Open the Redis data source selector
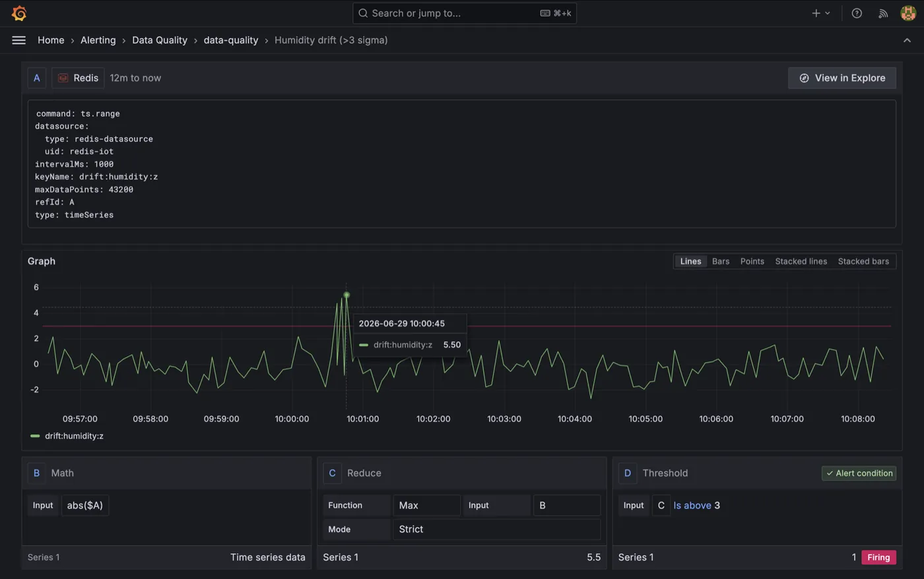Image resolution: width=924 pixels, height=579 pixels. tap(78, 78)
